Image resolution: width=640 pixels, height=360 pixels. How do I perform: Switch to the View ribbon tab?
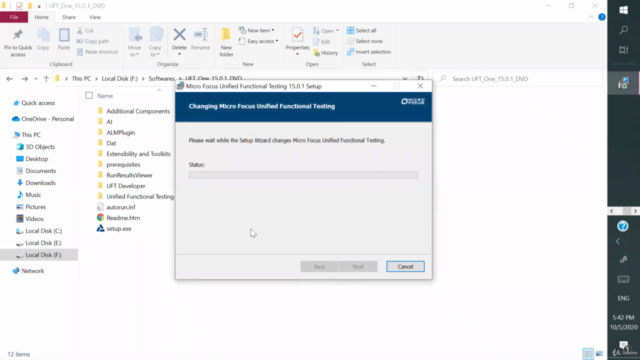[x=95, y=17]
